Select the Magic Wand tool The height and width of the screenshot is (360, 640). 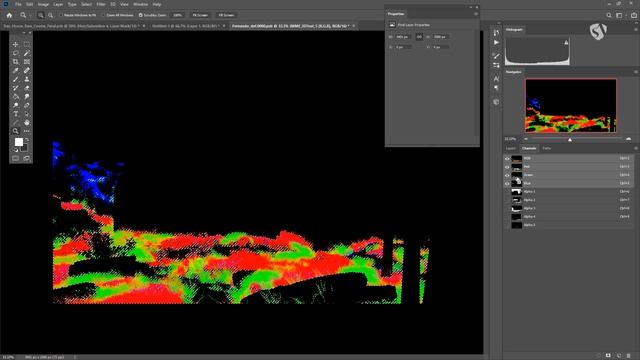(27, 53)
